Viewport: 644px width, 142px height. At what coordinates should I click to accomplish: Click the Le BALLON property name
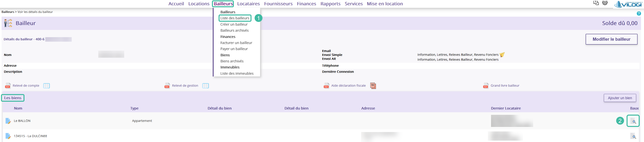22,121
